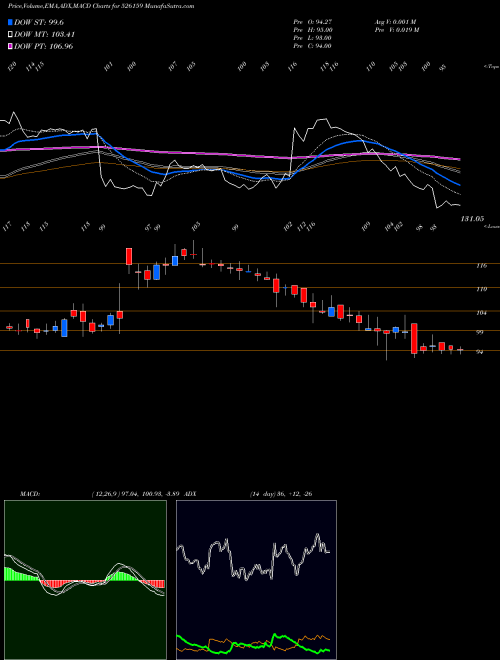
Task: Open the dark blue ADX chart panel
Action: click(x=256, y=580)
